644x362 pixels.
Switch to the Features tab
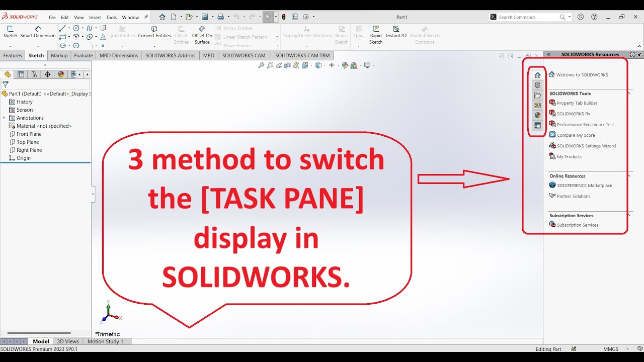tap(13, 55)
